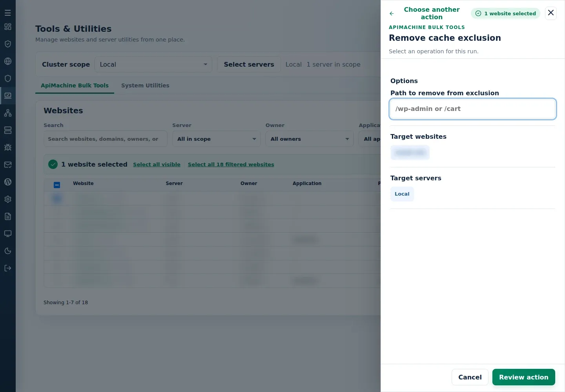This screenshot has height=392, width=565.
Task: Click the '1 website selected' badge
Action: [505, 13]
